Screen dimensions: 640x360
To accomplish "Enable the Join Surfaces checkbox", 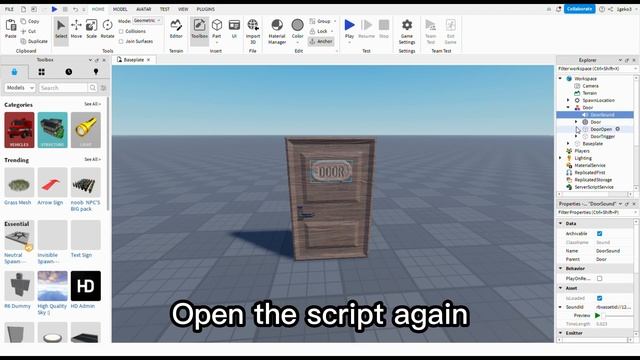I will click(x=121, y=41).
